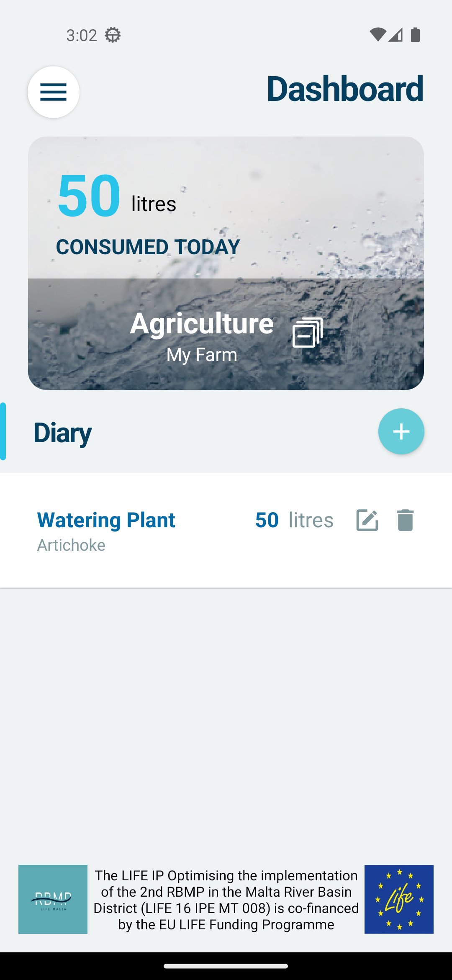Tap the settings gear in status bar
The width and height of the screenshot is (452, 980).
[113, 35]
